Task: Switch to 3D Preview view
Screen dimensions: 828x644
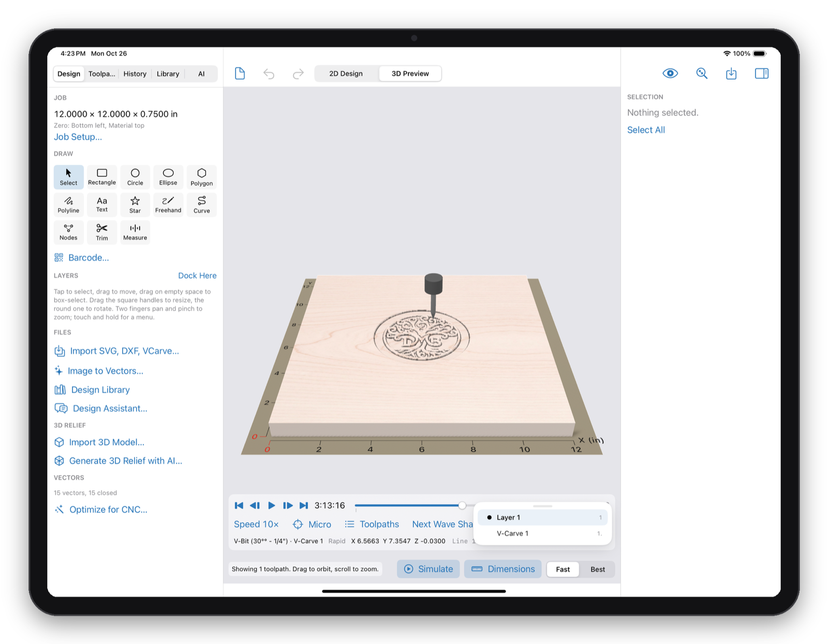Action: coord(410,73)
